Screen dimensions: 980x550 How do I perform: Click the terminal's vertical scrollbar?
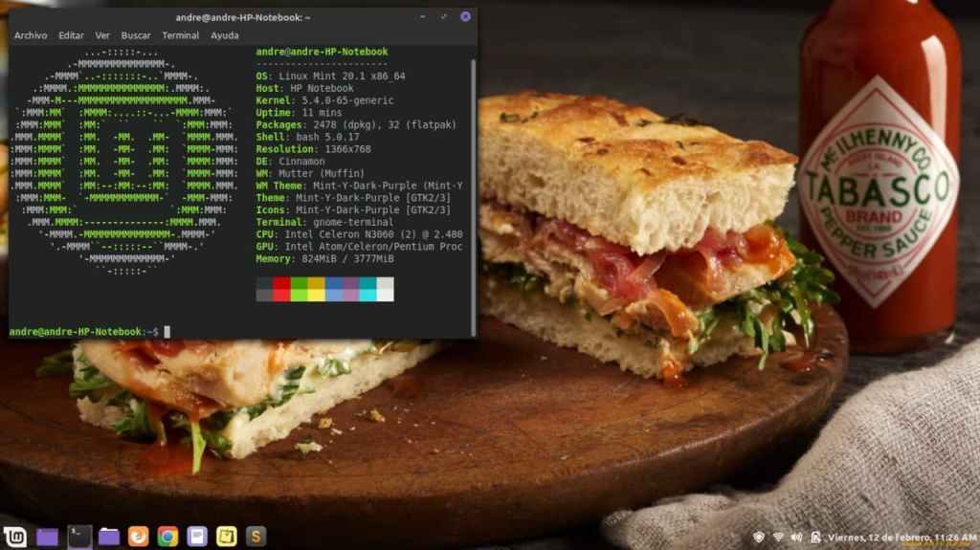[x=473, y=191]
